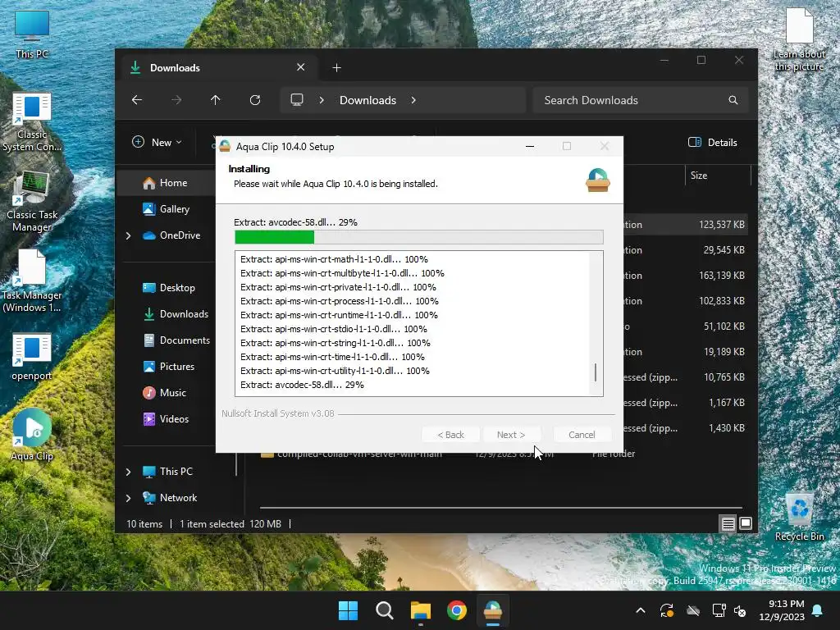Viewport: 840px width, 630px height.
Task: Toggle the Details pane button
Action: (x=713, y=143)
